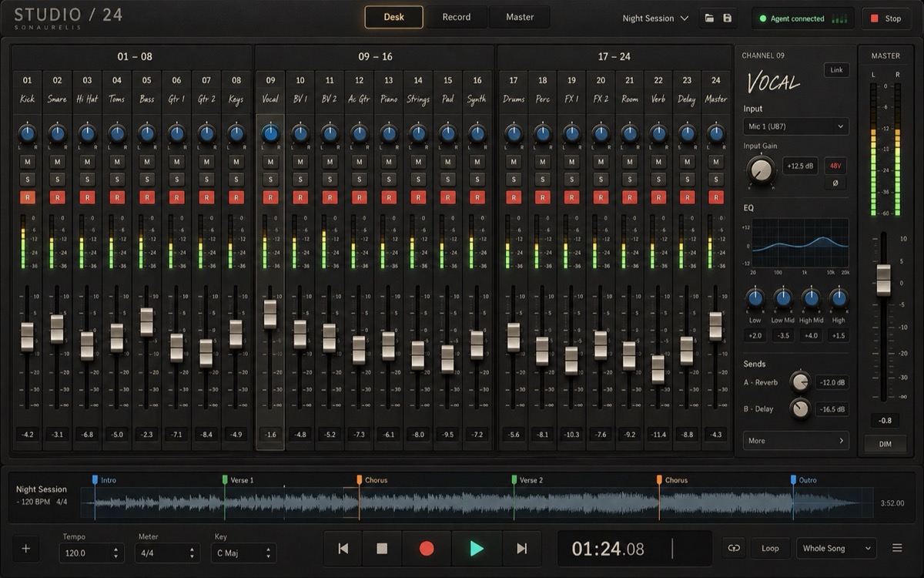Click the Key C Maj stepper arrows
Viewport: 924px width, 578px height.
pos(268,553)
